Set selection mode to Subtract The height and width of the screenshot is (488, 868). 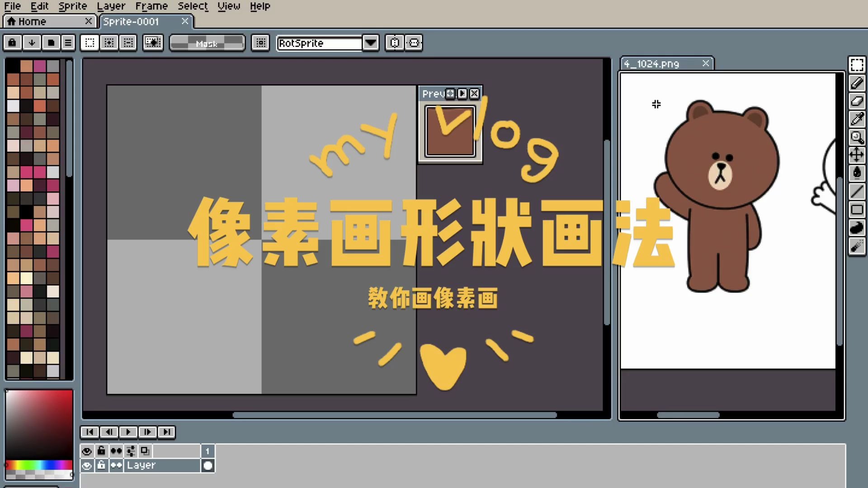pyautogui.click(x=128, y=43)
